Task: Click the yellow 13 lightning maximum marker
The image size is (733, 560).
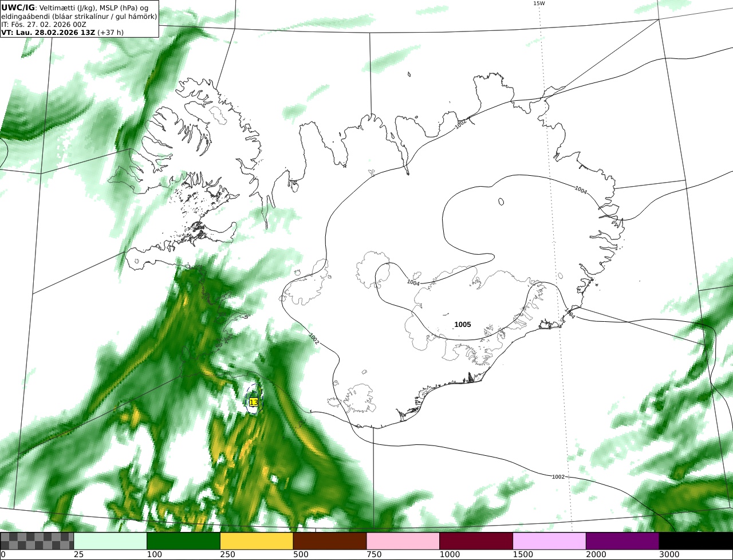Action: click(x=254, y=403)
